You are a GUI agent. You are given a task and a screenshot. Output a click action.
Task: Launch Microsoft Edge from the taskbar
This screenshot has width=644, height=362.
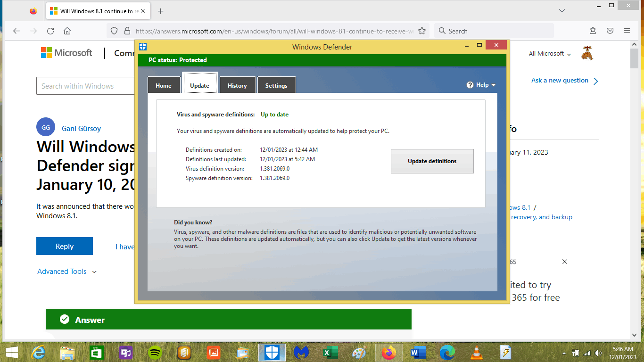(x=447, y=352)
